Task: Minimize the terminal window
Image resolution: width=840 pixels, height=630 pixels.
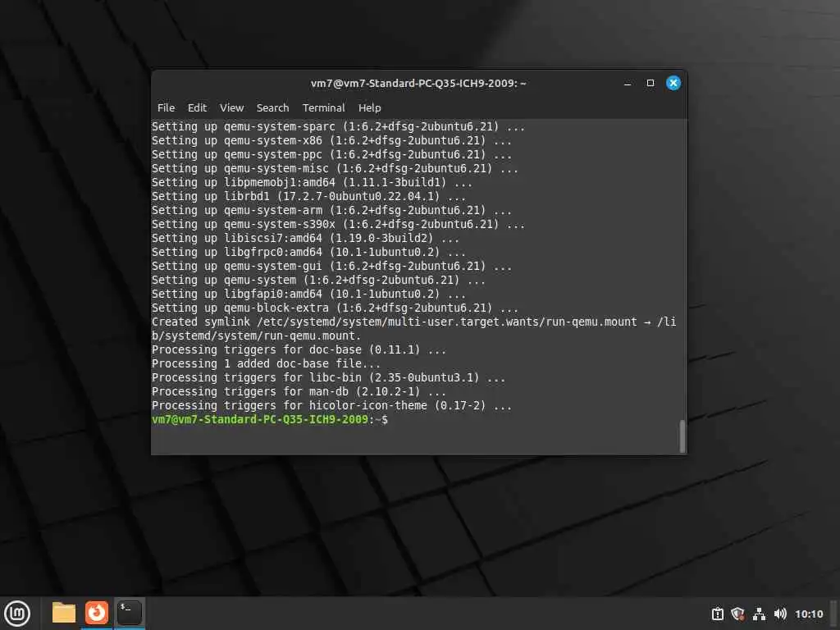Action: click(x=628, y=83)
